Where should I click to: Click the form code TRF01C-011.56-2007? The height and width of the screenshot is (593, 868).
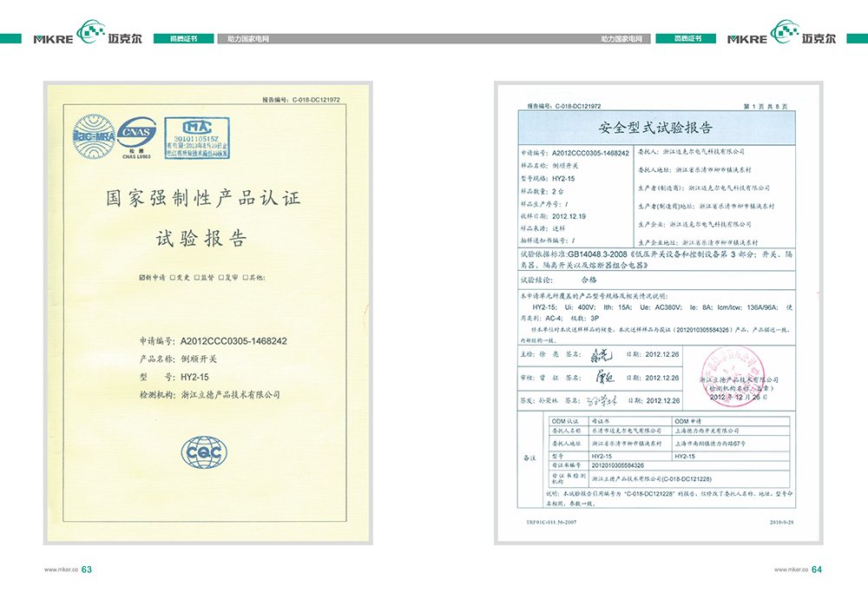tap(551, 522)
